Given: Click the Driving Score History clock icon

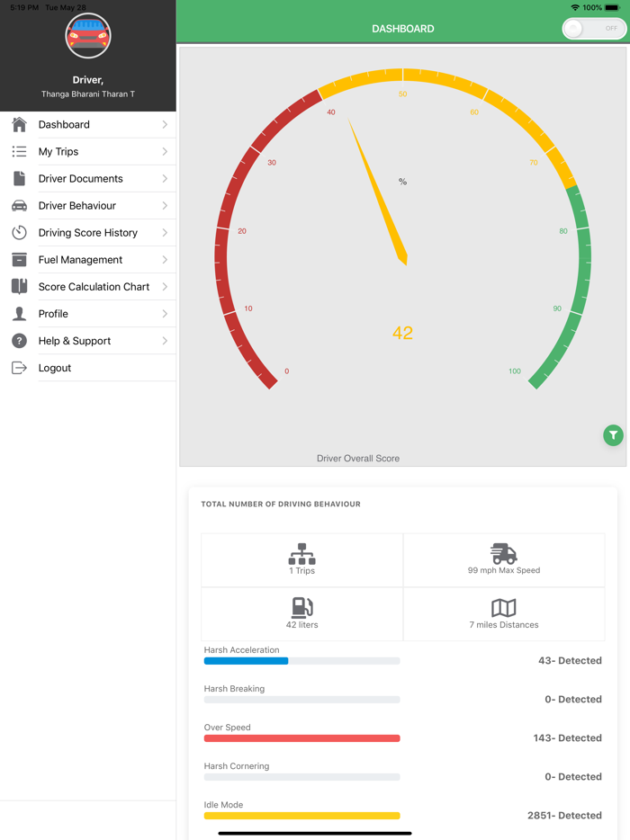Looking at the screenshot, I should (x=19, y=233).
